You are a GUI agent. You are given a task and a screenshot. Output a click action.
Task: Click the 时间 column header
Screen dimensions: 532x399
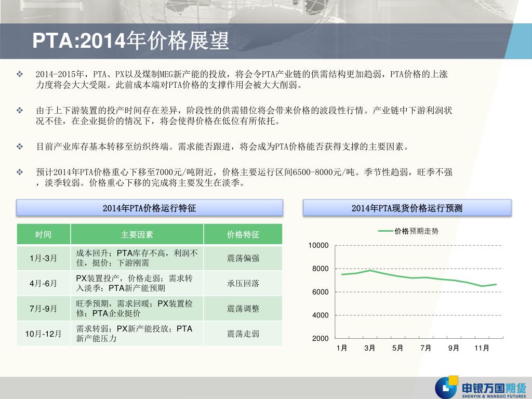pyautogui.click(x=44, y=234)
